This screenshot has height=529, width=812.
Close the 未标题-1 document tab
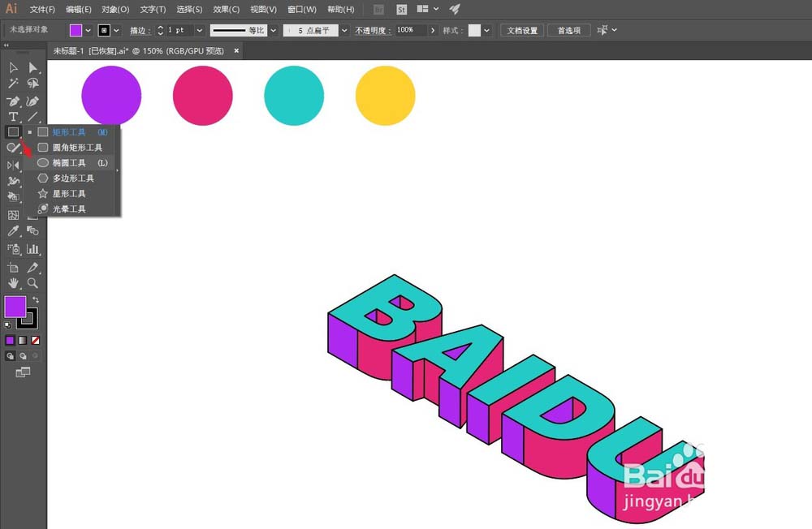click(236, 51)
